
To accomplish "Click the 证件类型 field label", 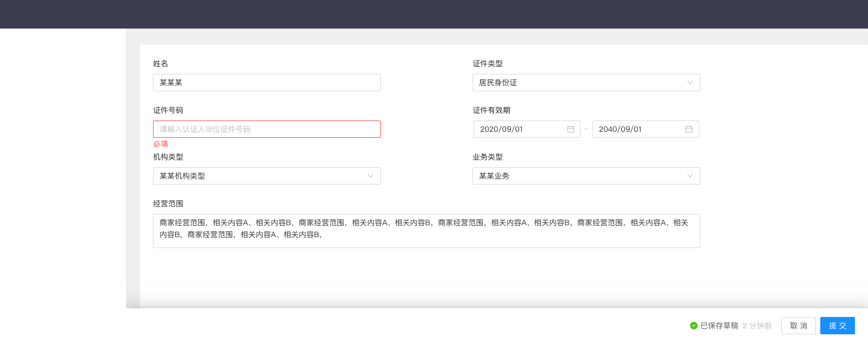I will click(x=488, y=63).
